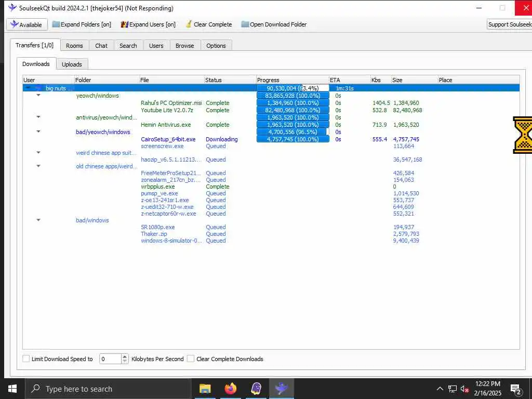This screenshot has width=532, height=399.
Task: Open the Browse tab
Action: coord(184,46)
